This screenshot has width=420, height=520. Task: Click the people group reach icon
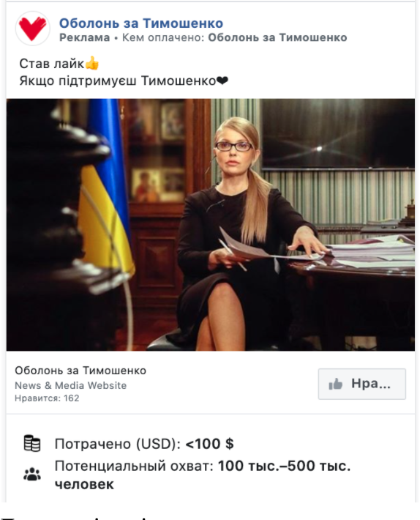(32, 475)
